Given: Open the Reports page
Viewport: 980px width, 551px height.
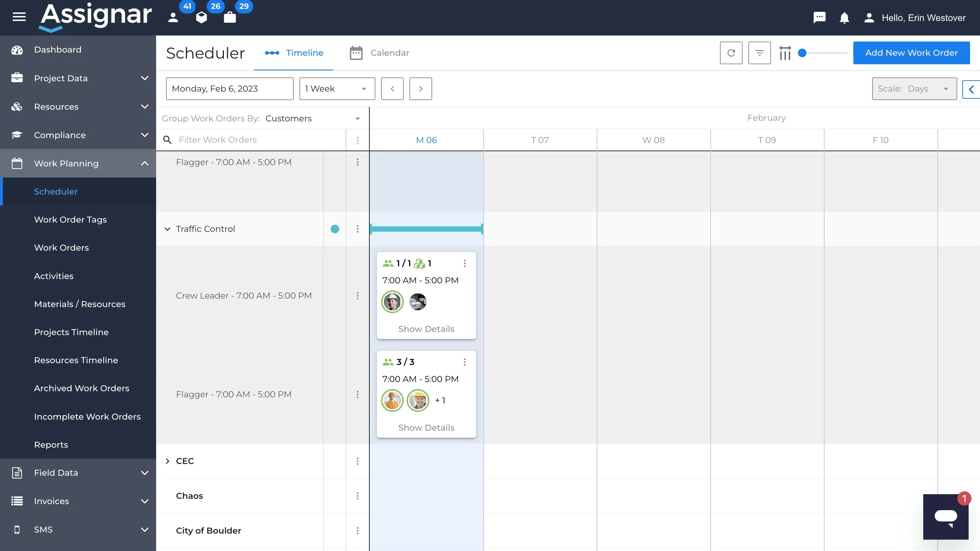Looking at the screenshot, I should pyautogui.click(x=51, y=444).
